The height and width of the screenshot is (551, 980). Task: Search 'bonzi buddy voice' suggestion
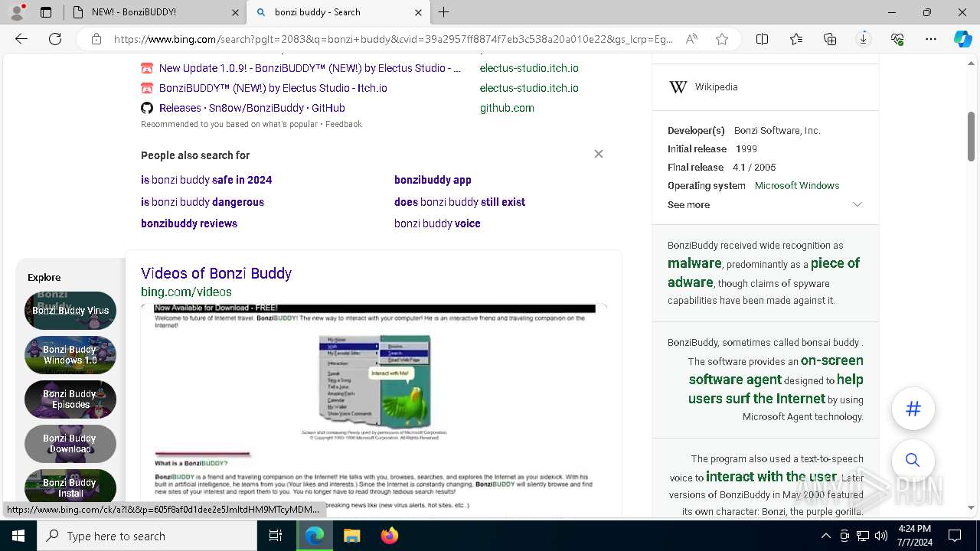click(x=437, y=223)
